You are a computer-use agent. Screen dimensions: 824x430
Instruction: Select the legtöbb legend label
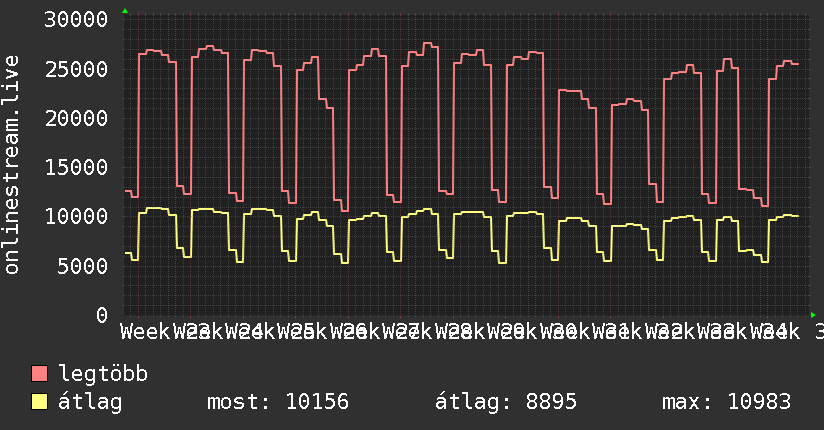[x=103, y=374]
